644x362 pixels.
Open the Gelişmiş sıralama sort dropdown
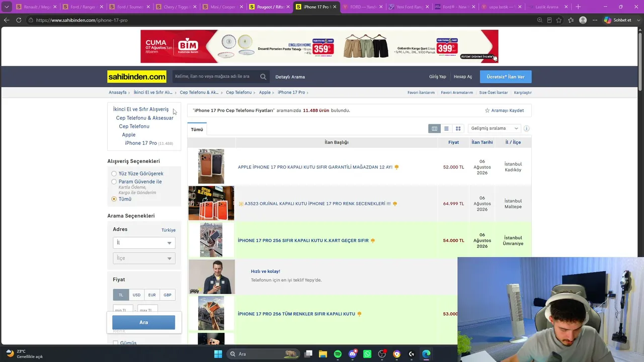tap(494, 128)
